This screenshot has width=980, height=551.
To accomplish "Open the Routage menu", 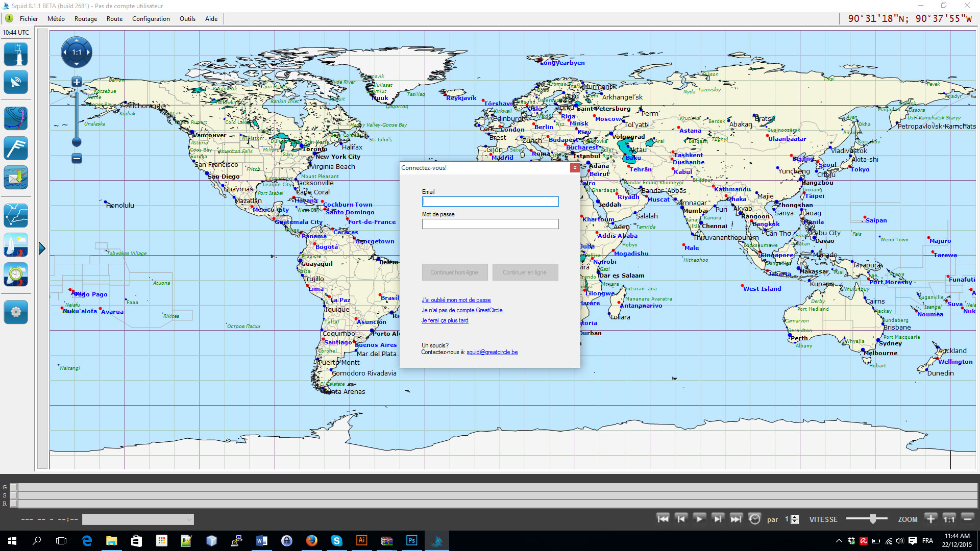I will point(85,19).
